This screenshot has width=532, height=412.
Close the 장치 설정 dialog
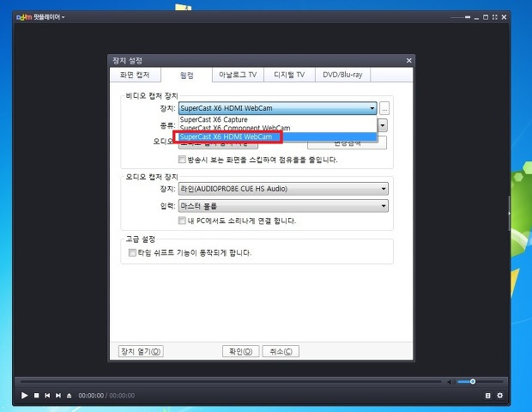pyautogui.click(x=408, y=60)
